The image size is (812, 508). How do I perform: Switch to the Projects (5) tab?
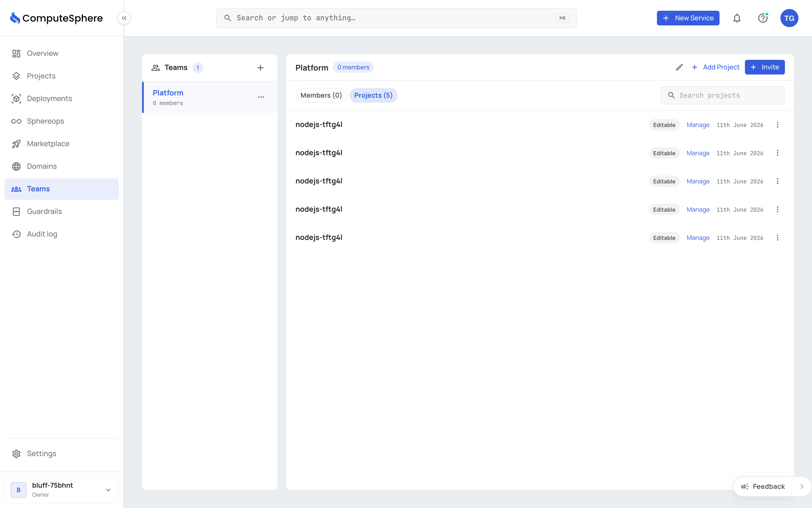click(x=373, y=95)
